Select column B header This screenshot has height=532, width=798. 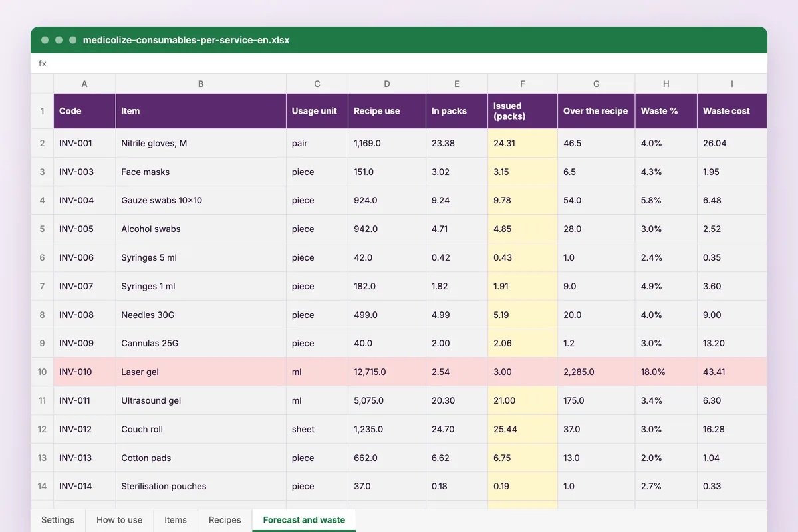pyautogui.click(x=201, y=84)
